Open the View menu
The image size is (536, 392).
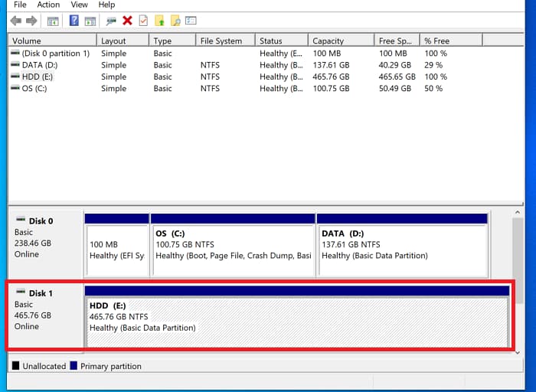[80, 5]
